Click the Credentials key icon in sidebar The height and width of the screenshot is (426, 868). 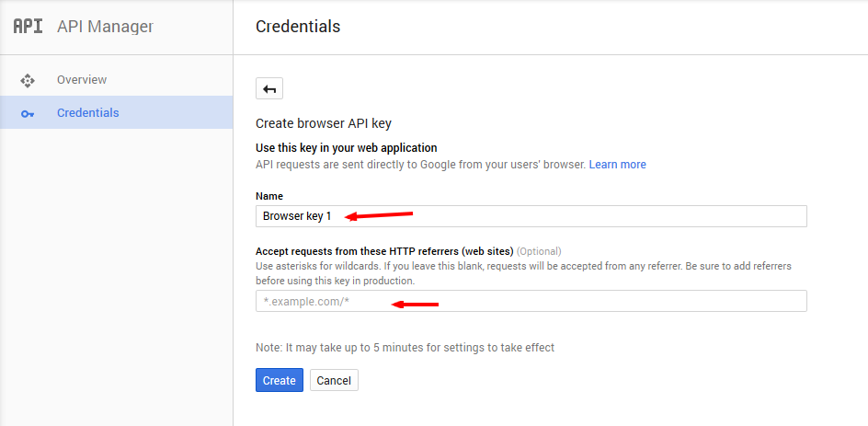pyautogui.click(x=28, y=113)
